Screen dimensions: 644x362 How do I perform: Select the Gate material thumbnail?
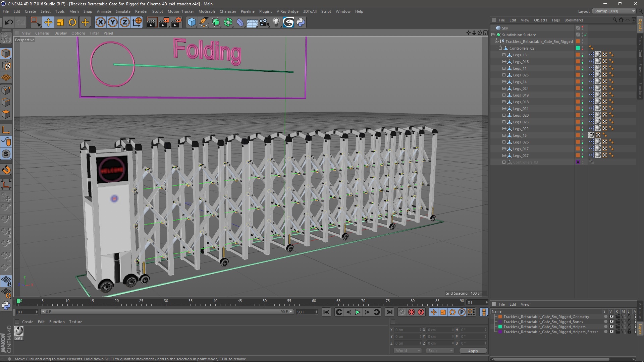19,331
